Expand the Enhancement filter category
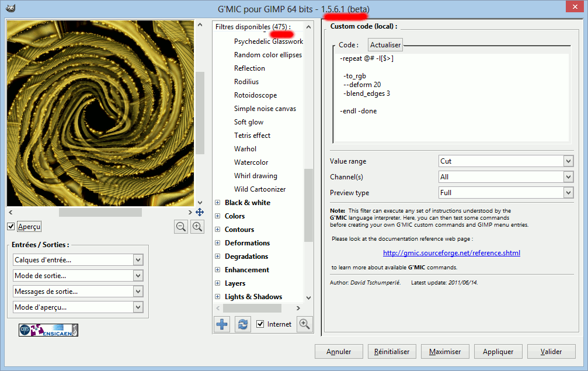This screenshot has width=588, height=371. pos(217,270)
